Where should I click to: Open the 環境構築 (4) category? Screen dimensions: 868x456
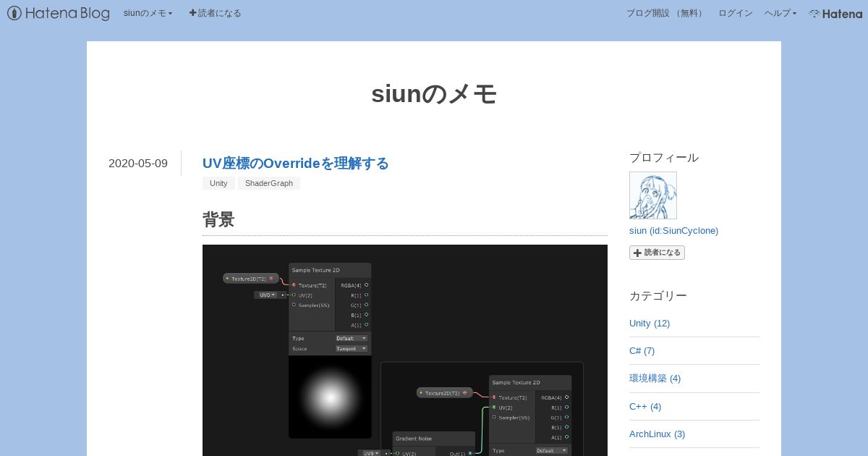click(x=655, y=379)
